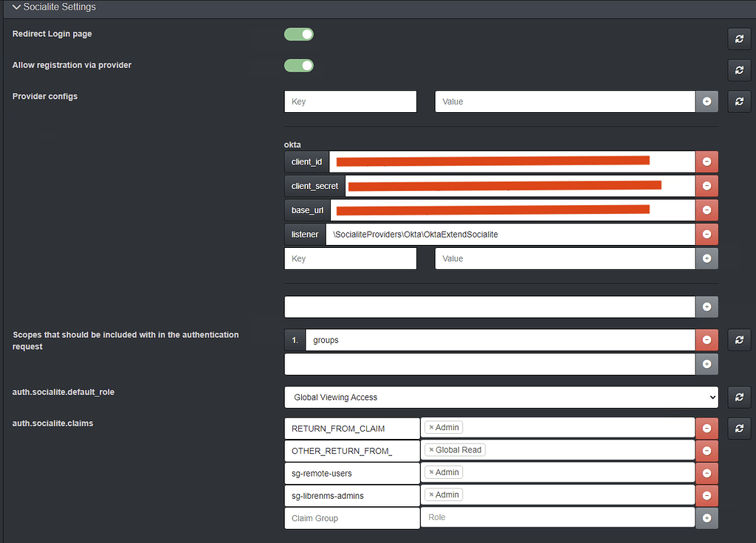Disable the Redirect Login page toggle

[x=298, y=34]
